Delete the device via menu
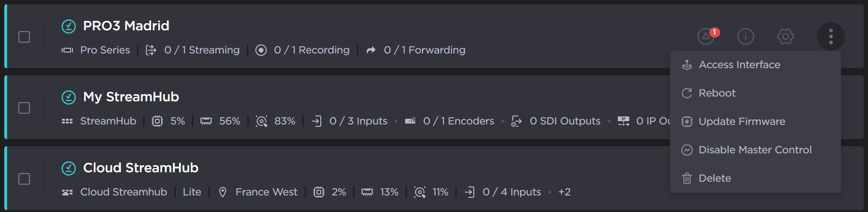 [x=714, y=178]
